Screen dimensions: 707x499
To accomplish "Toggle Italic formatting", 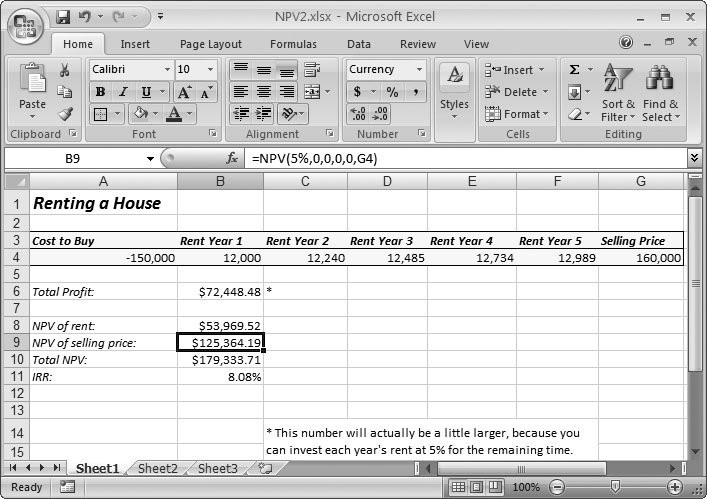I will [x=123, y=92].
